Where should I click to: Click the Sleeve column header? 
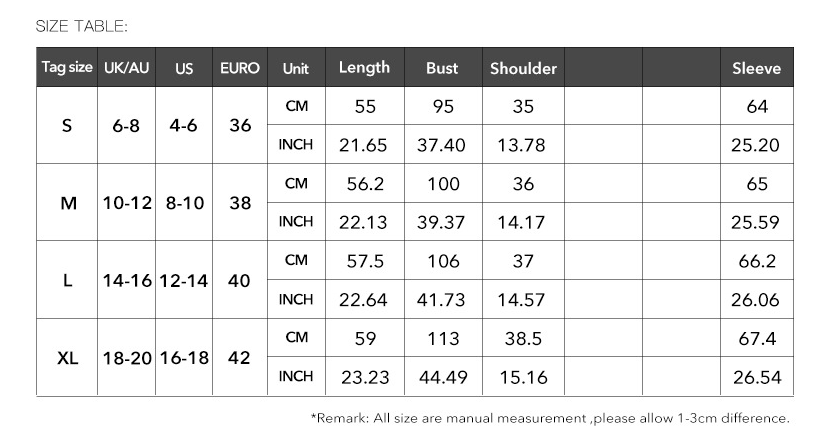point(756,67)
